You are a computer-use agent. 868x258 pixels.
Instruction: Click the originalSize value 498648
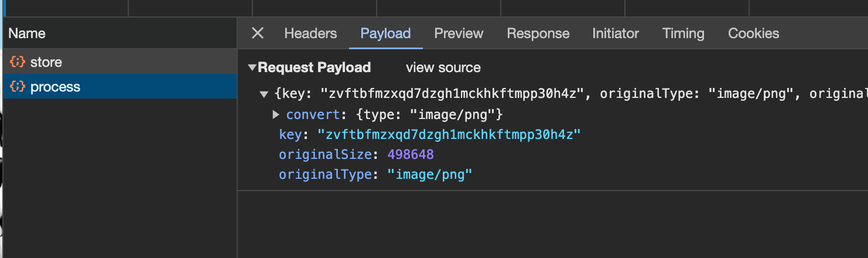pos(410,154)
